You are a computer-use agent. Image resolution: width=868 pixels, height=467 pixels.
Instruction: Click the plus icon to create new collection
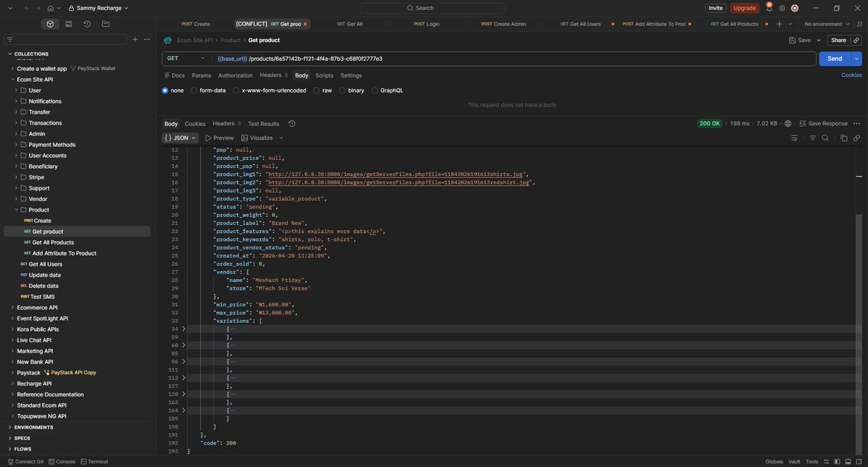[x=135, y=39]
